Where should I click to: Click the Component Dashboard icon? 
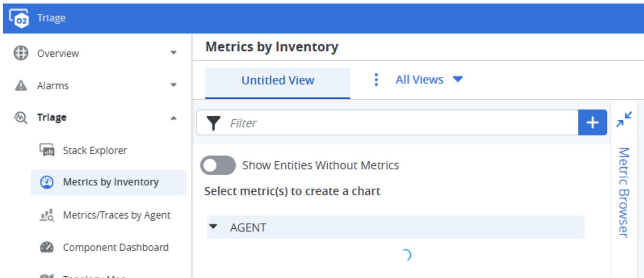coord(47,247)
